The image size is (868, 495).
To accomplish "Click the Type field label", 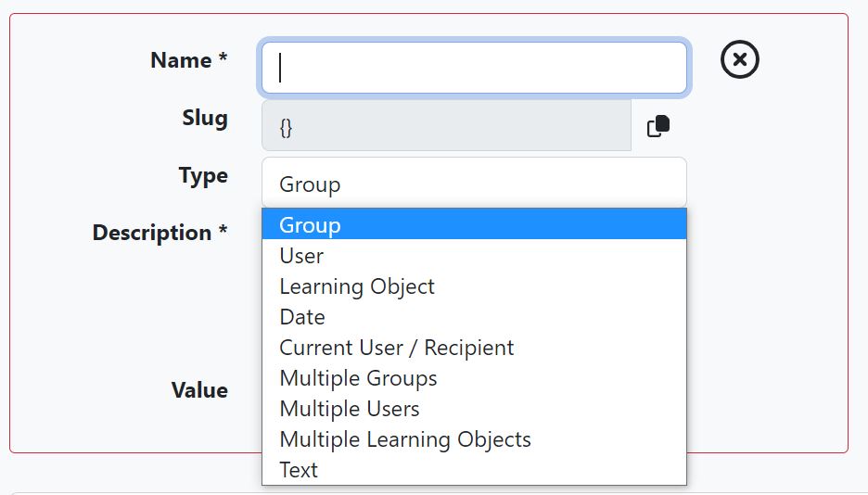I will coord(203,176).
